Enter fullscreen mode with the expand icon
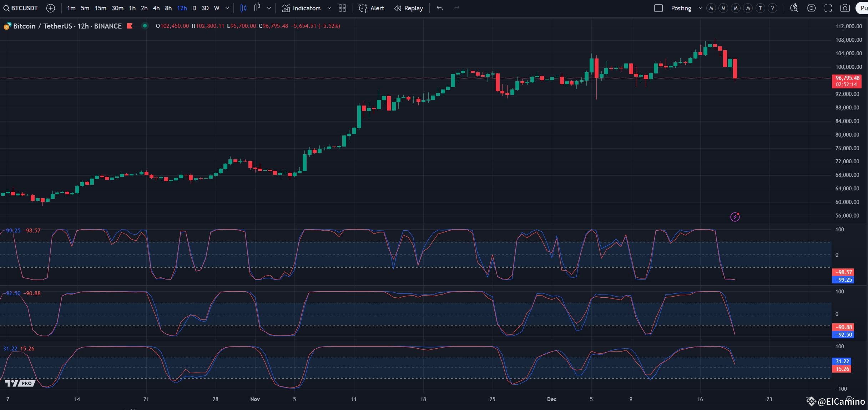The width and height of the screenshot is (868, 410). tap(828, 8)
